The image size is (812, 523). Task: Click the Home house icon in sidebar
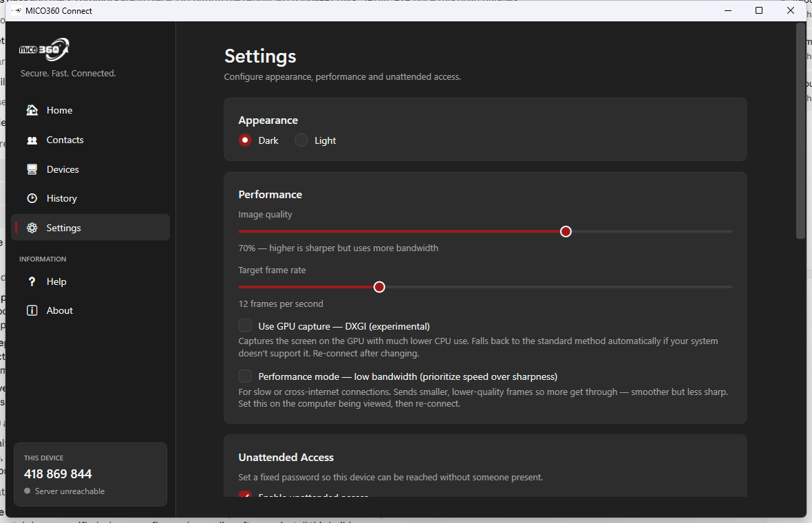coord(32,110)
